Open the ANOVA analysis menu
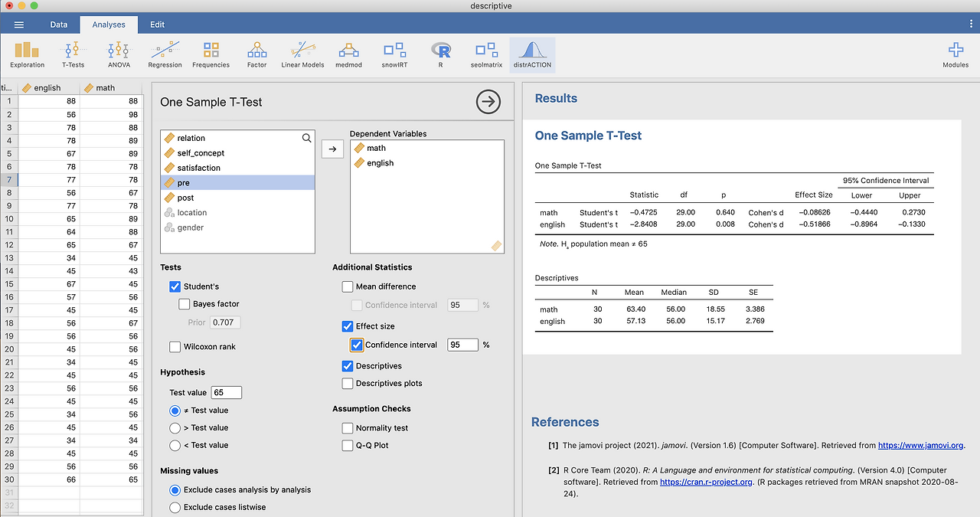Image resolution: width=980 pixels, height=517 pixels. click(x=119, y=54)
